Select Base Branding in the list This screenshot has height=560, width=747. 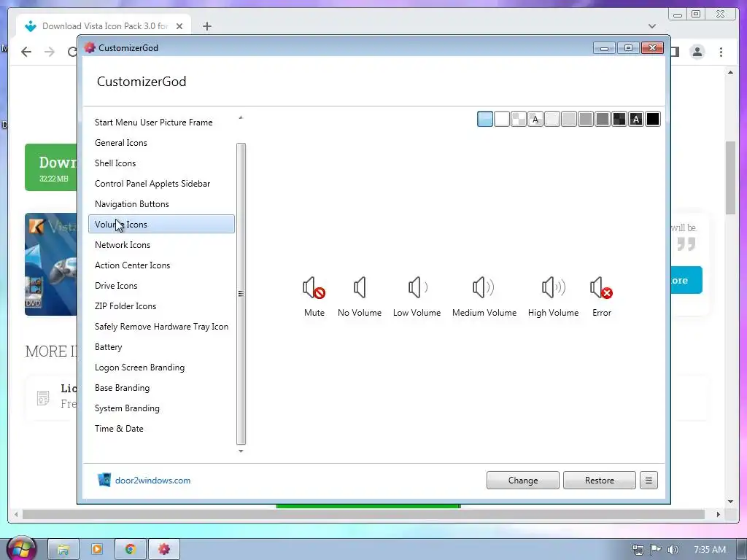click(161, 388)
